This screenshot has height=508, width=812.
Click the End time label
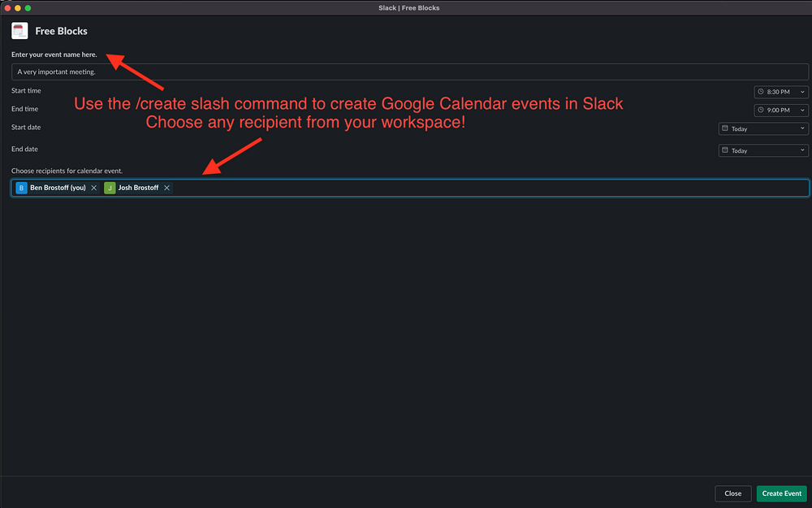click(24, 109)
